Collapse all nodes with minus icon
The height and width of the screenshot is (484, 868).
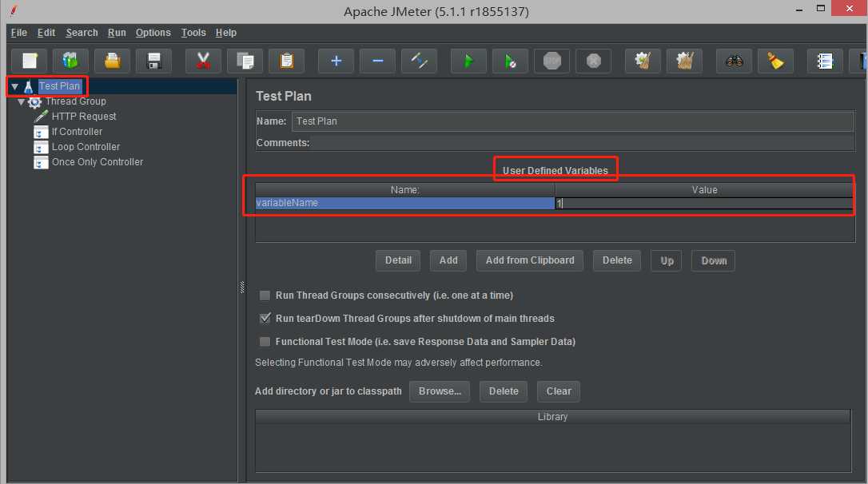tap(377, 61)
